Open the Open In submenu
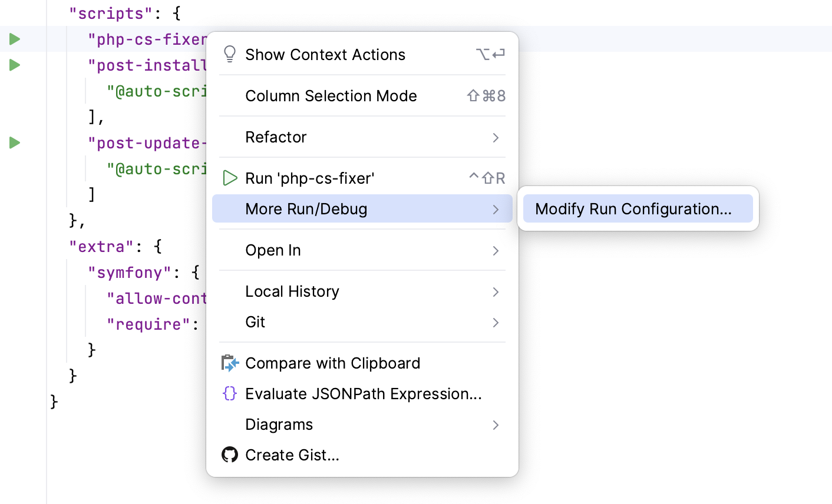This screenshot has width=832, height=504. [x=362, y=250]
